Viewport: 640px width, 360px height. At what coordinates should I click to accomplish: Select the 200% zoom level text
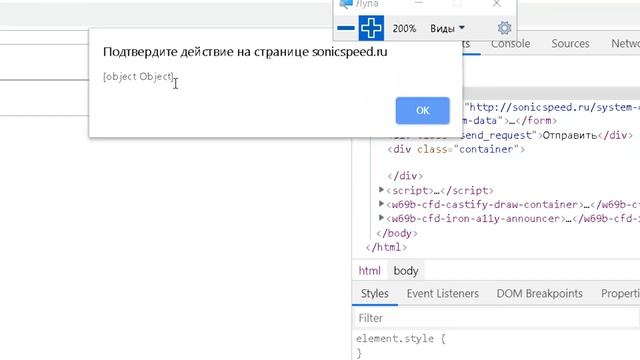coord(404,29)
